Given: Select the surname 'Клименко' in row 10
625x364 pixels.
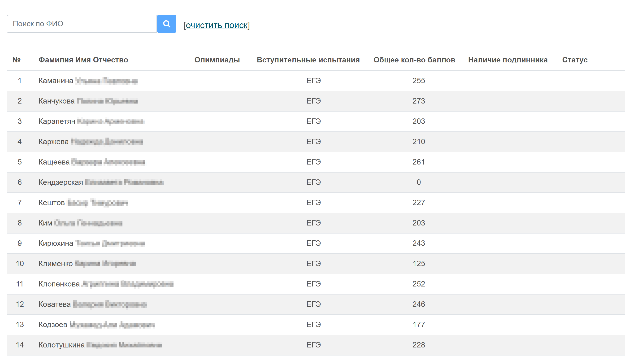Looking at the screenshot, I should point(56,264).
